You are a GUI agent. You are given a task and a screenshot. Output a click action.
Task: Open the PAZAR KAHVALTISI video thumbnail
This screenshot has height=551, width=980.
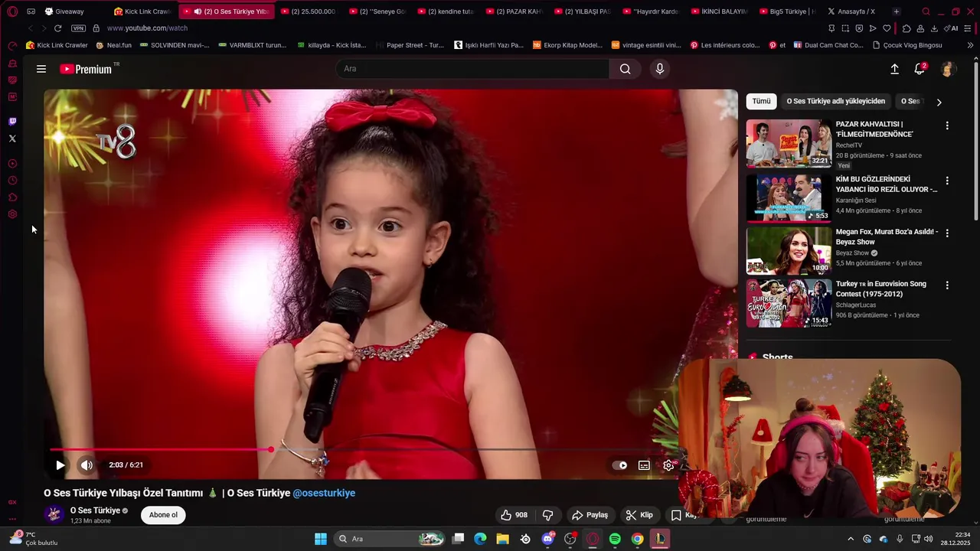tap(789, 143)
